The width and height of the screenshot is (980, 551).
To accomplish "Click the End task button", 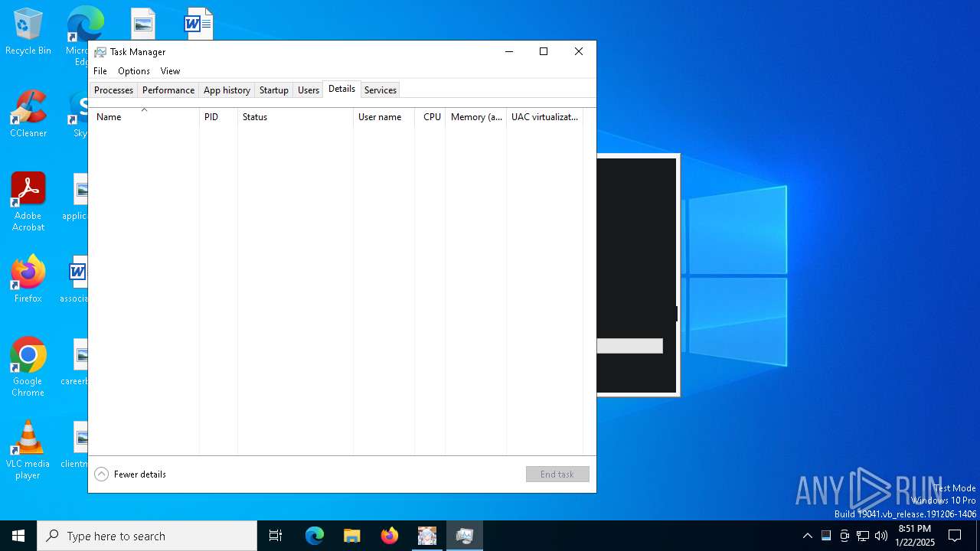I will (x=557, y=474).
